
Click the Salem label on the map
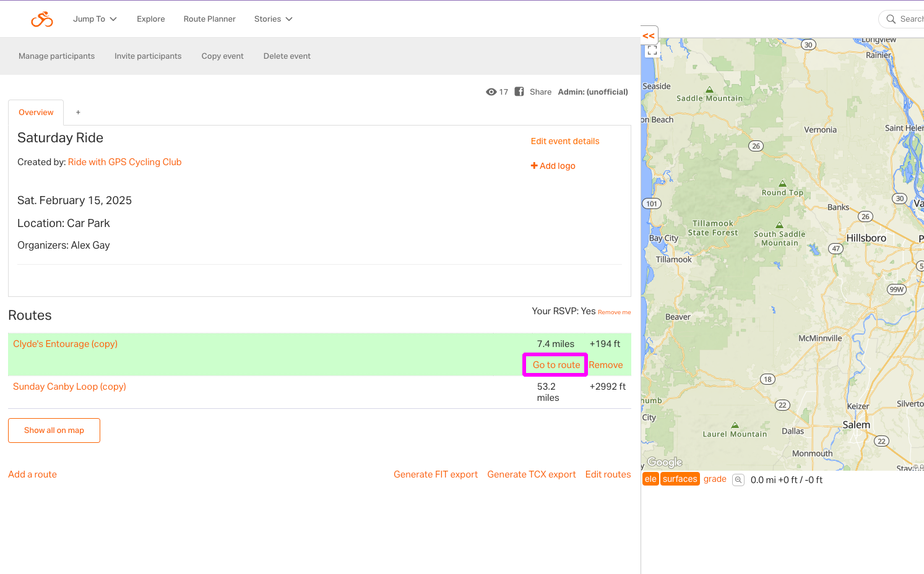[857, 425]
